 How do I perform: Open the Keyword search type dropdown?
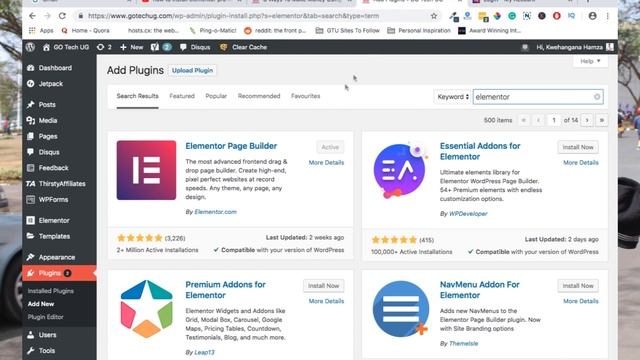(x=453, y=97)
